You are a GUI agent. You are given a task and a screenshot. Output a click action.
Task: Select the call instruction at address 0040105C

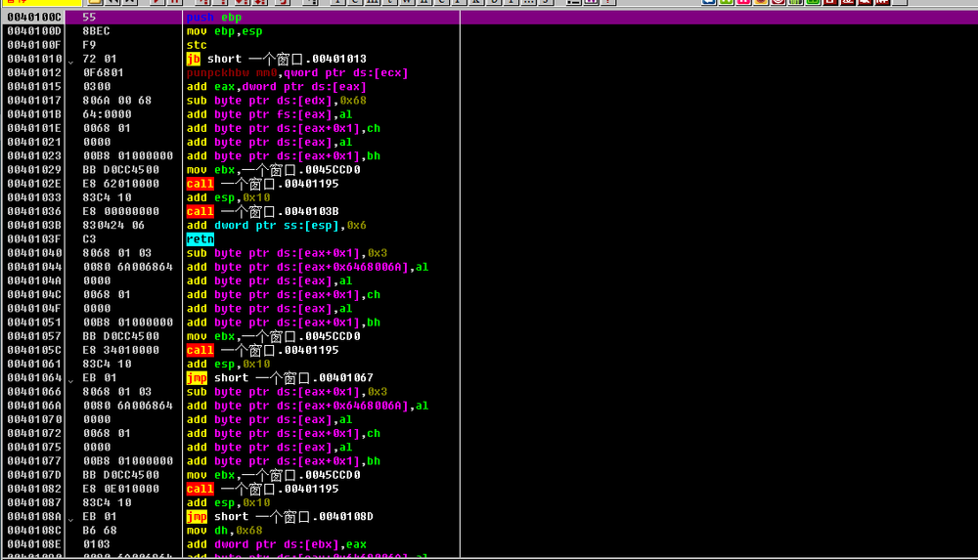point(262,350)
